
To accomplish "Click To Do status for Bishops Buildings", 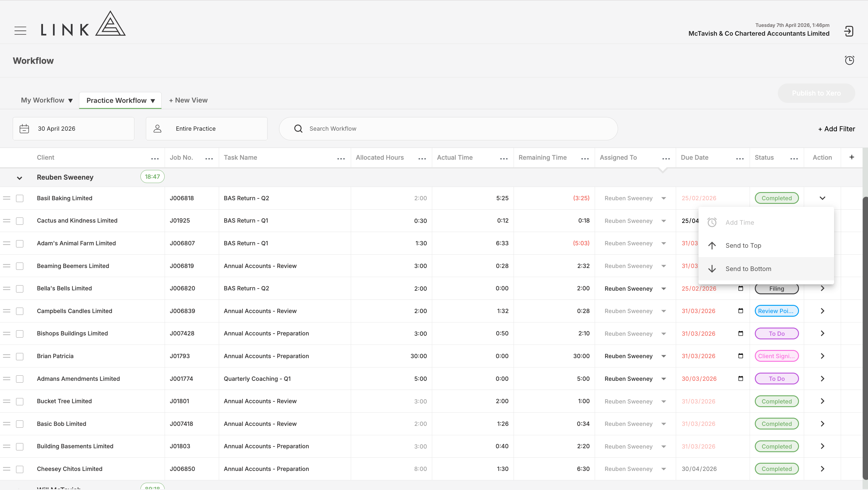I will click(x=776, y=333).
